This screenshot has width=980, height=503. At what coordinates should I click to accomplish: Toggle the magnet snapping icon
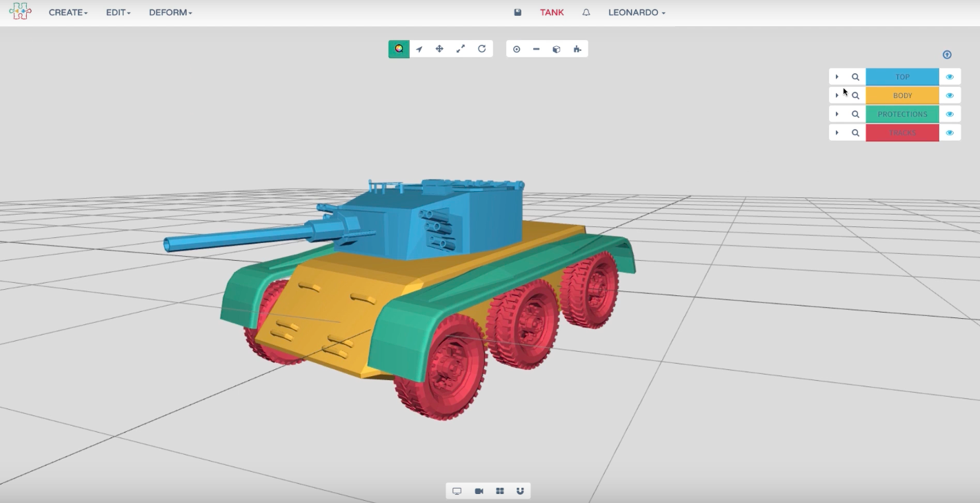pyautogui.click(x=520, y=491)
